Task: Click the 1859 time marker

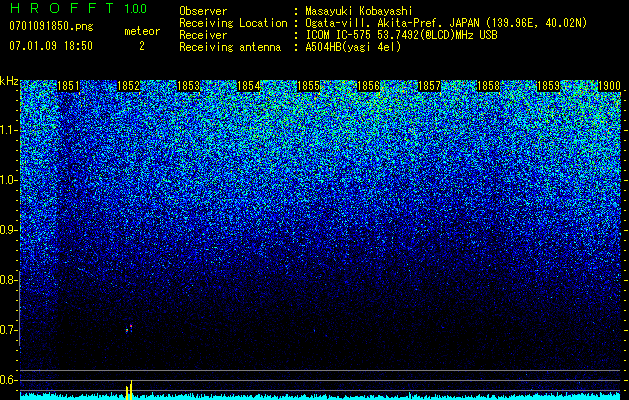Action: click(548, 86)
